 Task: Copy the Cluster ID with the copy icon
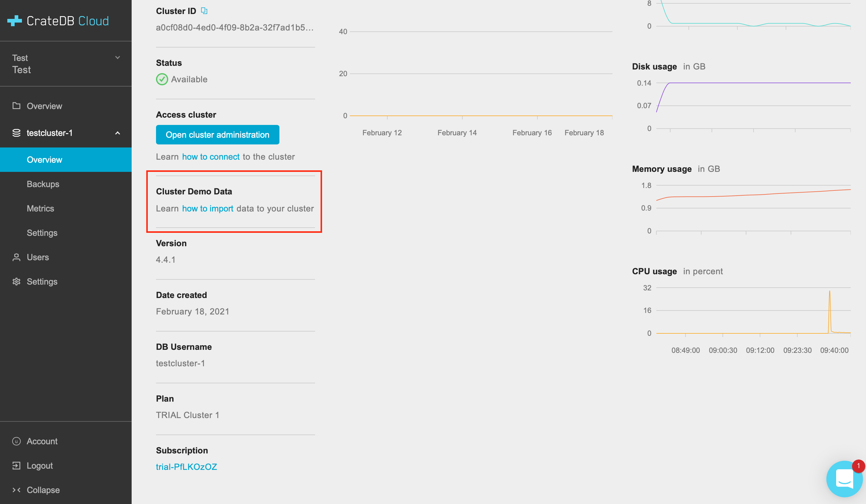point(204,11)
